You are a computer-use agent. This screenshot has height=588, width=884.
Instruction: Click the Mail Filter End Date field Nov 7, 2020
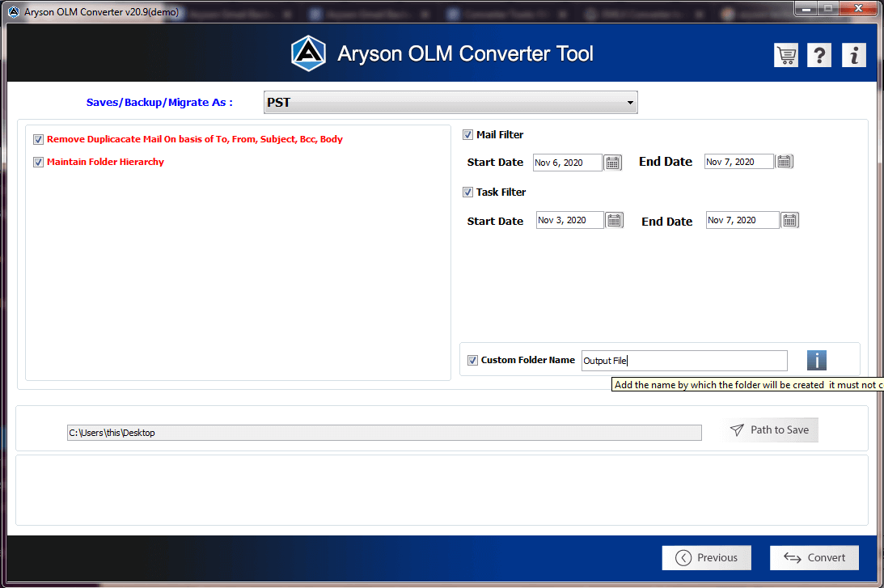(x=738, y=162)
